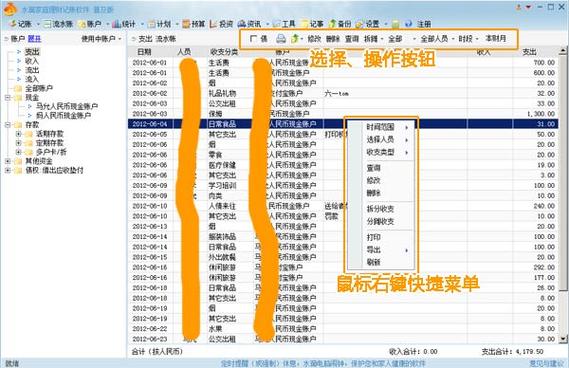Open the 记账 toolbar item

click(21, 24)
